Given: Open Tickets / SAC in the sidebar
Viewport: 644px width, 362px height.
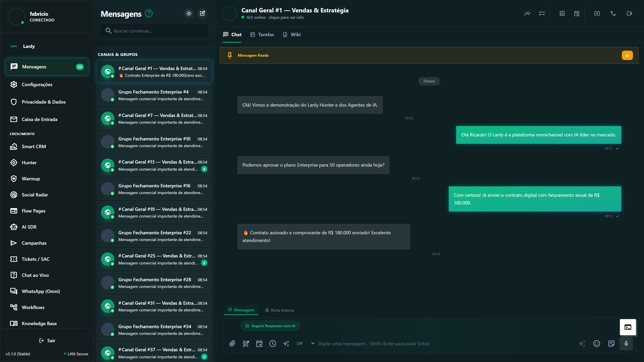Looking at the screenshot, I should pyautogui.click(x=47, y=259).
